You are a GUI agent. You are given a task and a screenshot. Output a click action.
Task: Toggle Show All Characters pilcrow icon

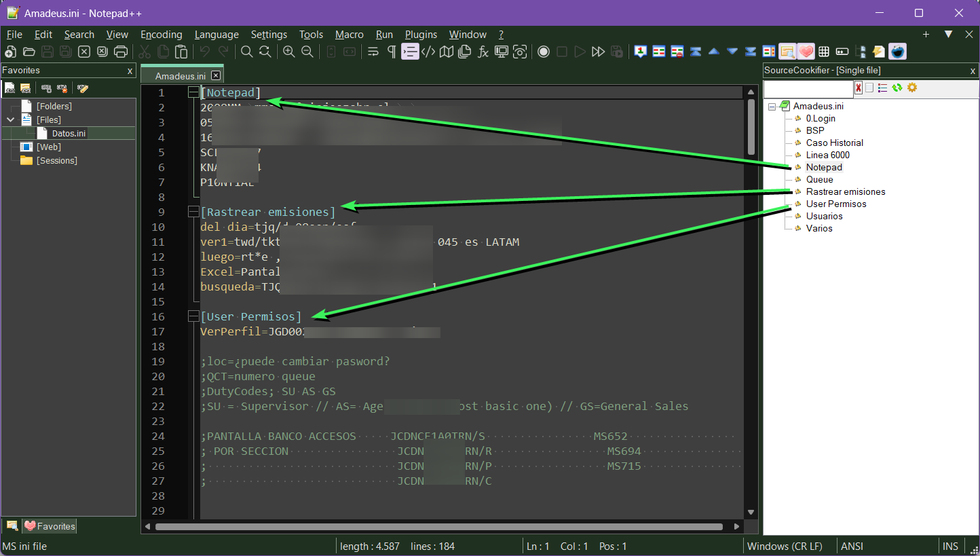click(392, 52)
